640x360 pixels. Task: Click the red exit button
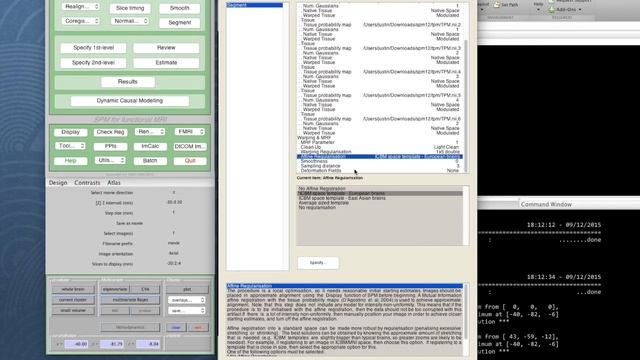tap(198, 327)
